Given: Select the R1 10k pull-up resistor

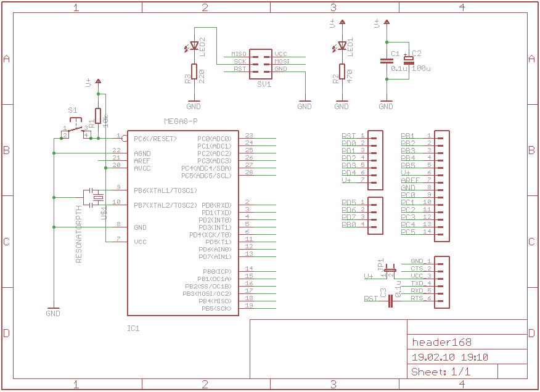Looking at the screenshot, I should [x=98, y=116].
